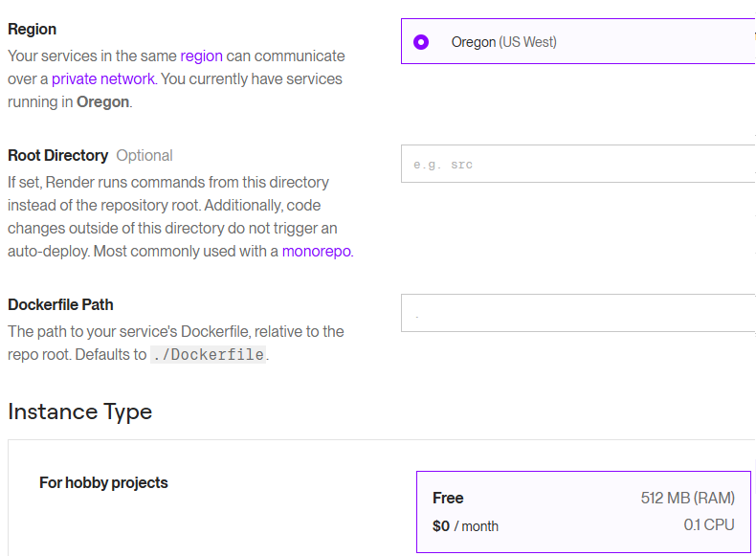This screenshot has width=756, height=556.
Task: Click bold "Oregon" in the region description
Action: (102, 102)
